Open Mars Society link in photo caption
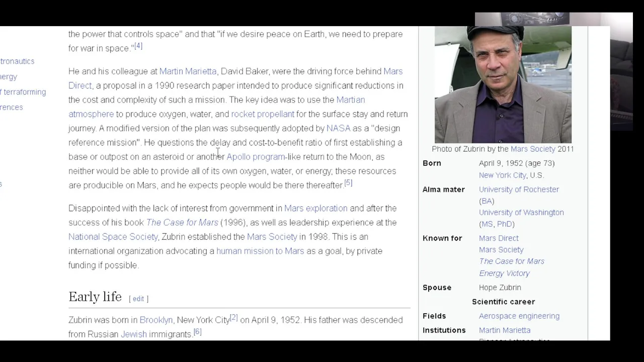This screenshot has width=644, height=362. click(x=533, y=149)
